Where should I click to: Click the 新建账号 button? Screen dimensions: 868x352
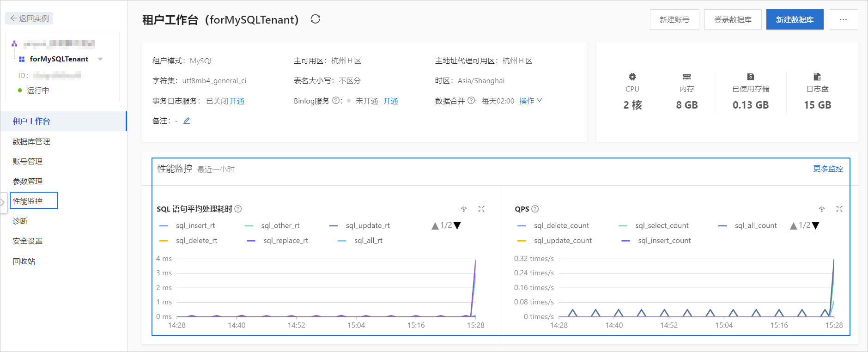(674, 19)
